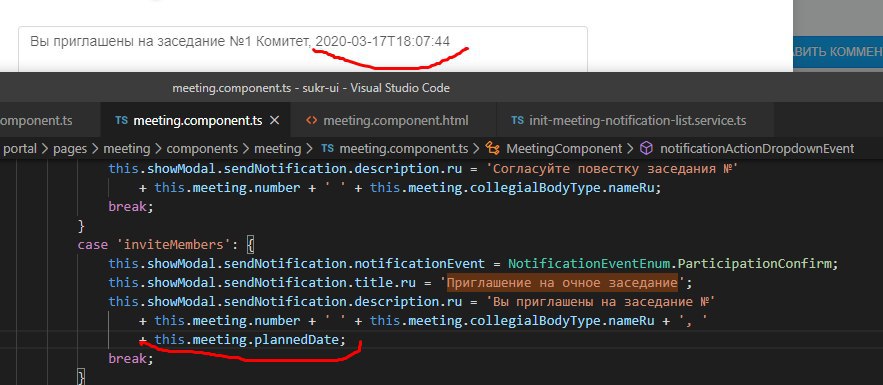
Task: Click the TS icon on meeting.component.ts tab
Action: (121, 120)
